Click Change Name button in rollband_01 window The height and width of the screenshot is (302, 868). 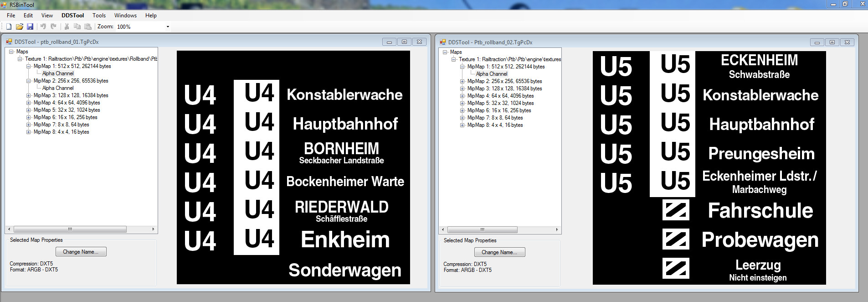[81, 252]
